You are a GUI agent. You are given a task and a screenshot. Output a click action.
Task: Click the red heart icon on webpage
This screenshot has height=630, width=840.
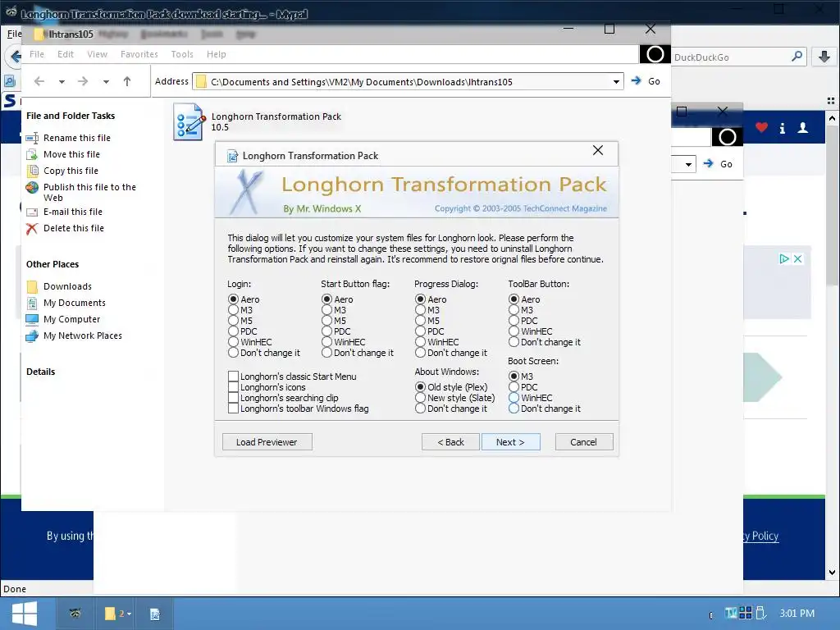click(761, 127)
